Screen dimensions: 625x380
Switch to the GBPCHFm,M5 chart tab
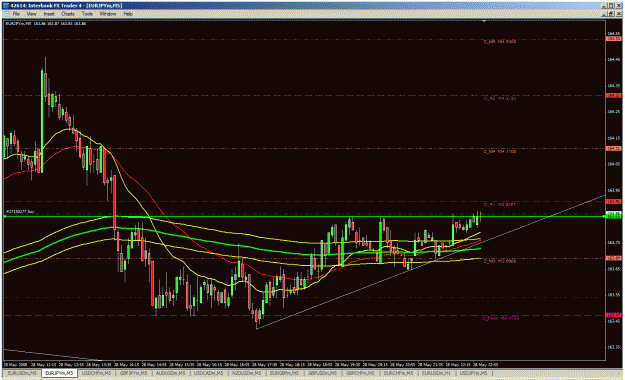tap(360, 373)
